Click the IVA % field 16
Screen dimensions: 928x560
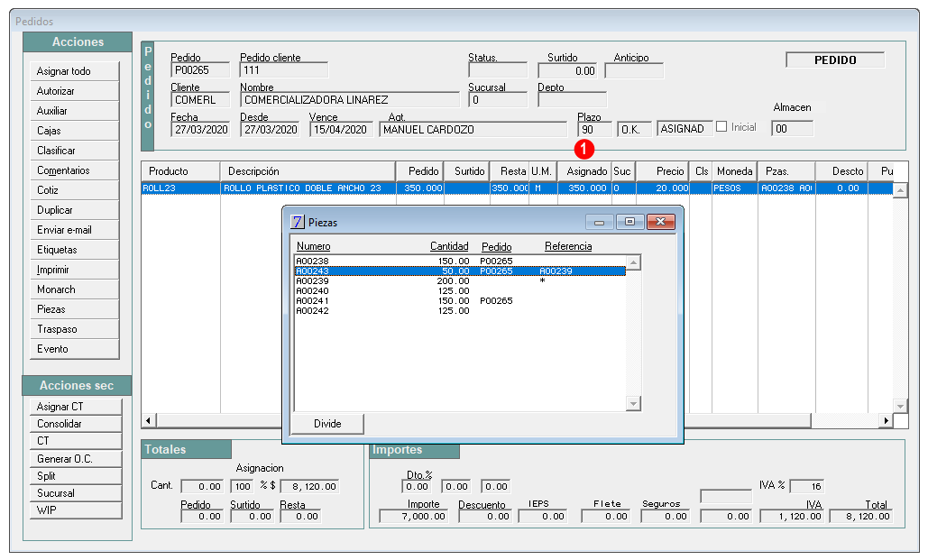click(x=807, y=487)
